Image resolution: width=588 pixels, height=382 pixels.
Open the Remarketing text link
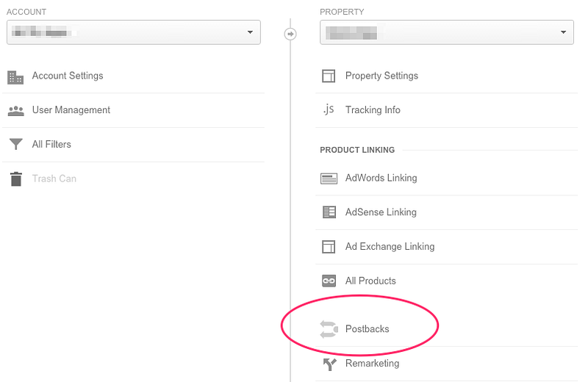[373, 363]
